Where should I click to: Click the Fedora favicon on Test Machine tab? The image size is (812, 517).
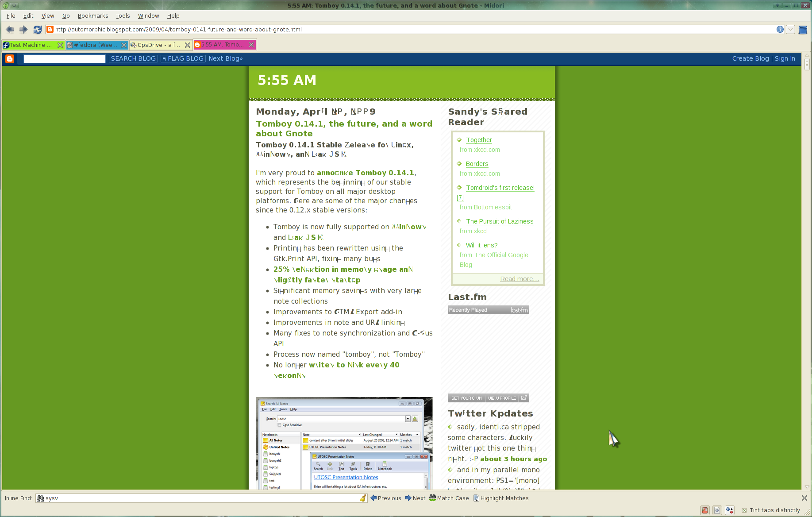coord(6,45)
